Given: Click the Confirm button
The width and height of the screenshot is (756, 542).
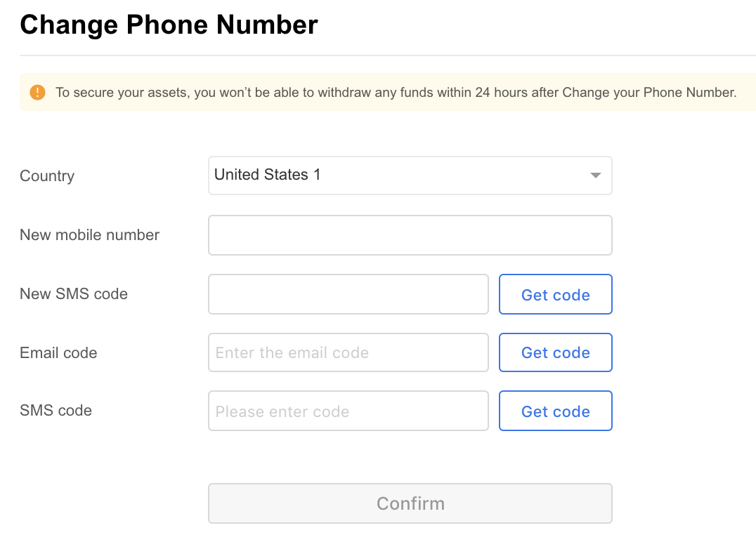Looking at the screenshot, I should click(x=410, y=503).
